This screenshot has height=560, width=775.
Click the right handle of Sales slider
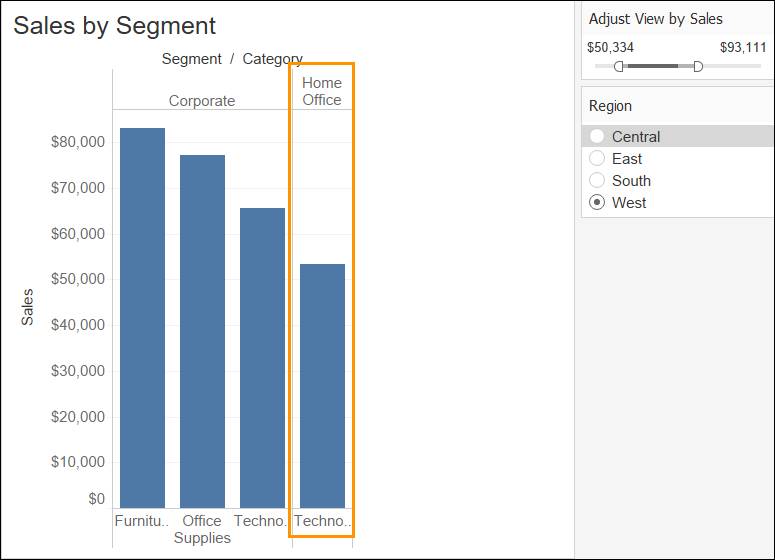(698, 66)
